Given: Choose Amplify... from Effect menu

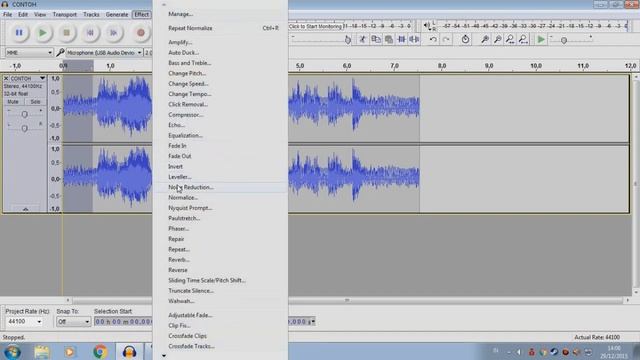Looking at the screenshot, I should pyautogui.click(x=220, y=42).
